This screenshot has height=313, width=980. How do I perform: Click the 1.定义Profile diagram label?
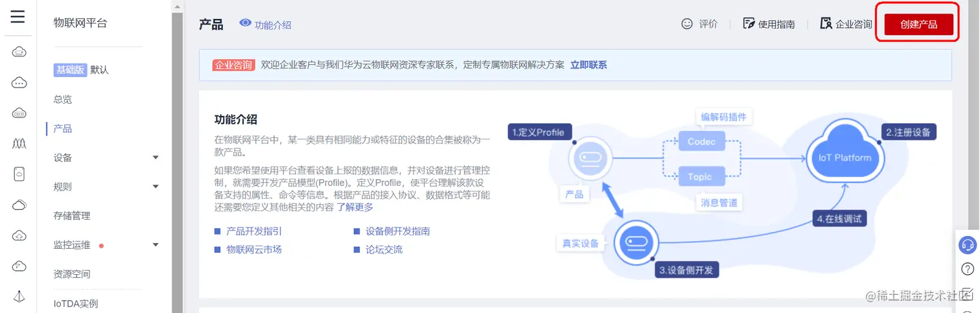pyautogui.click(x=539, y=132)
